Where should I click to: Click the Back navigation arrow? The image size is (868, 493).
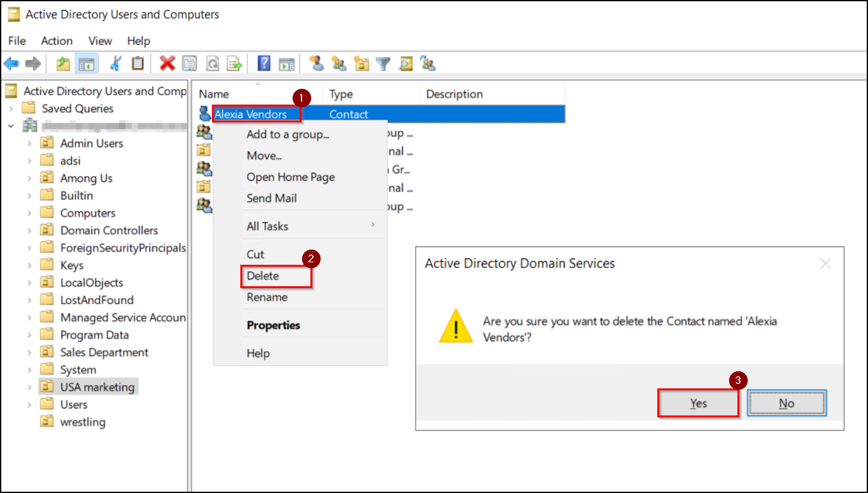12,63
